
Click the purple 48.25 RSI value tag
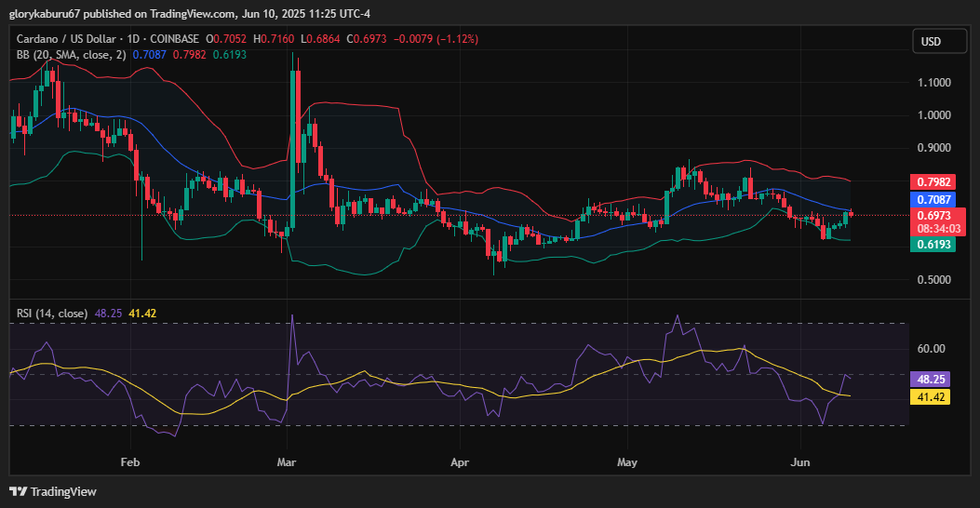point(932,380)
